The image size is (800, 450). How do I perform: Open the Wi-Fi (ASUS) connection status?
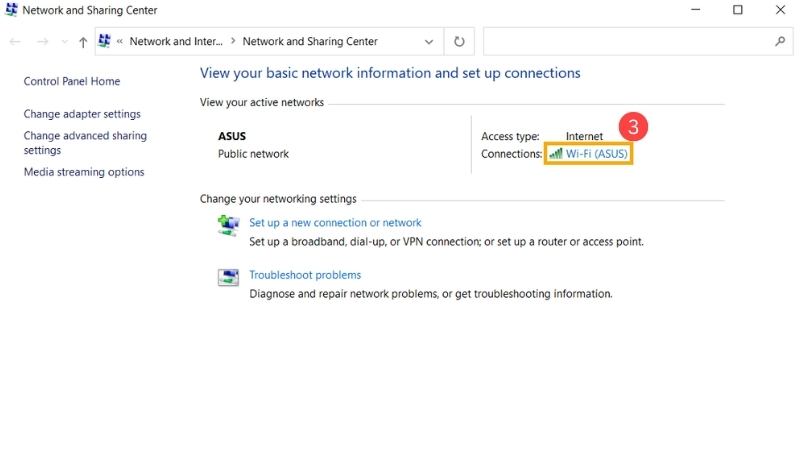pos(596,154)
